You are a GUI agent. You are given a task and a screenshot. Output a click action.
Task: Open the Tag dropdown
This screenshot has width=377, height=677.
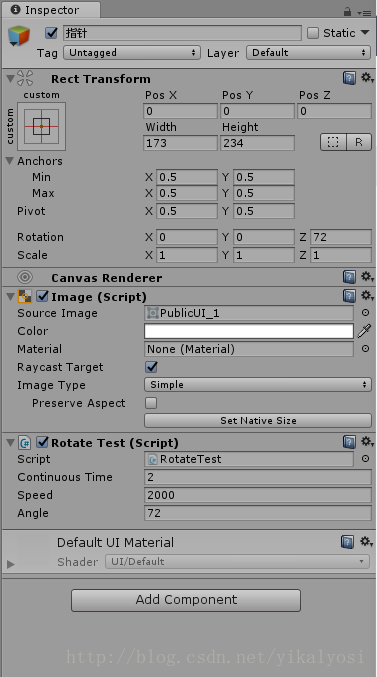132,53
